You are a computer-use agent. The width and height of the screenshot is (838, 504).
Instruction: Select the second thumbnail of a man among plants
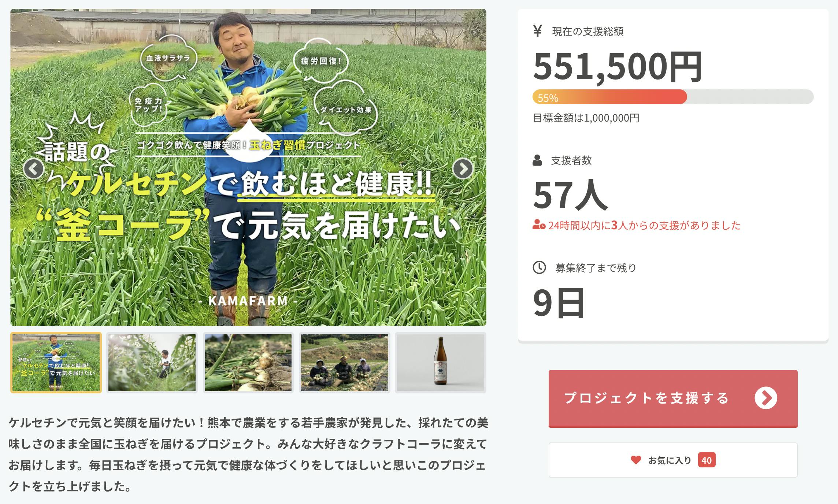(x=152, y=363)
